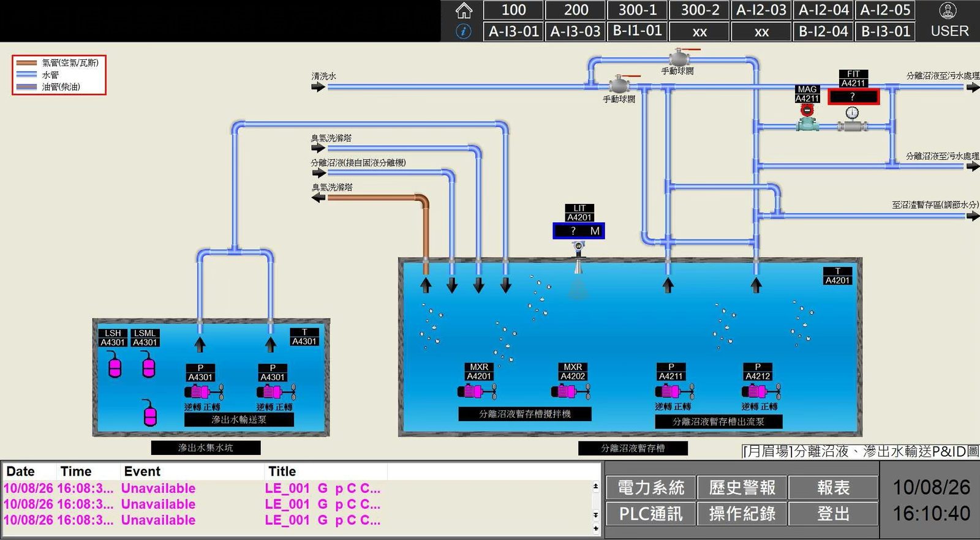Sort alarm list by Title column header

click(326, 471)
